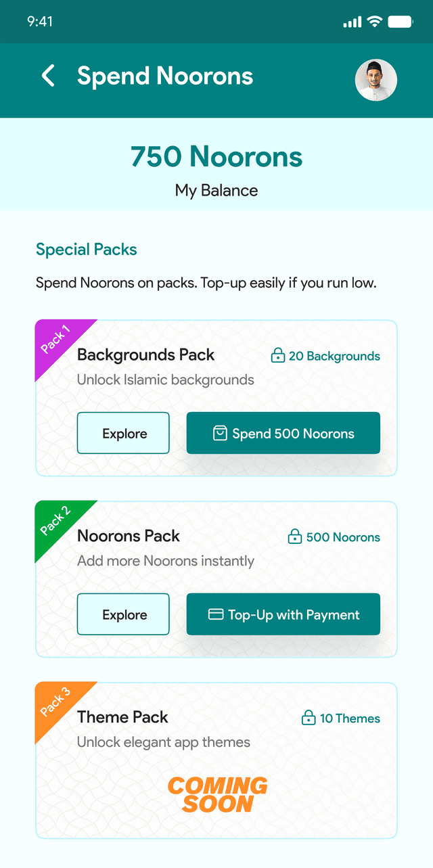
Task: Select the orange Pack 3 ribbon
Action: pyautogui.click(x=57, y=702)
